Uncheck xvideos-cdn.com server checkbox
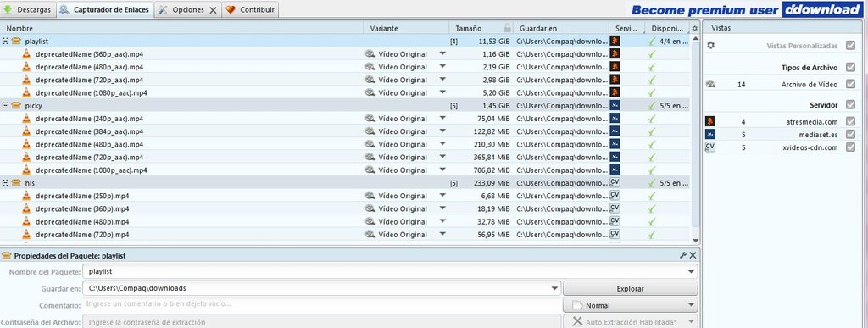The image size is (868, 328). click(850, 147)
